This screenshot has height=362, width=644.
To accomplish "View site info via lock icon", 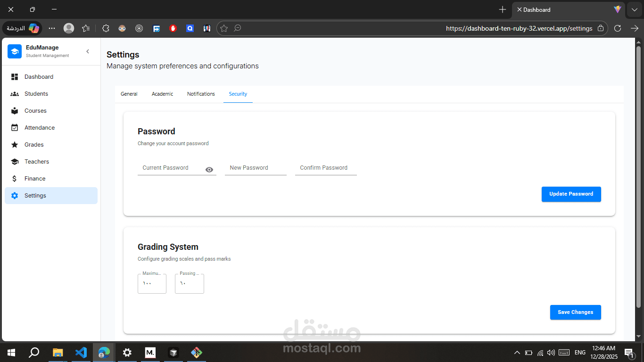I will coord(601,28).
